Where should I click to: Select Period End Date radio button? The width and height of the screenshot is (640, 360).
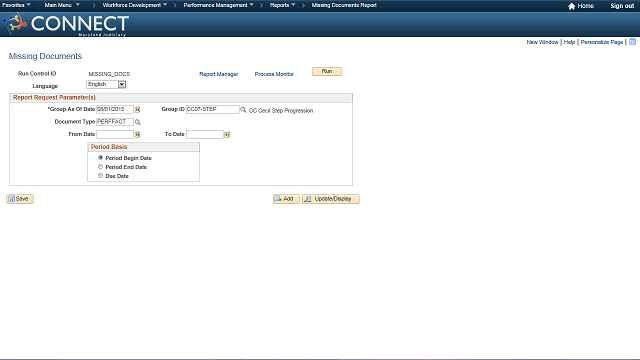[x=100, y=167]
